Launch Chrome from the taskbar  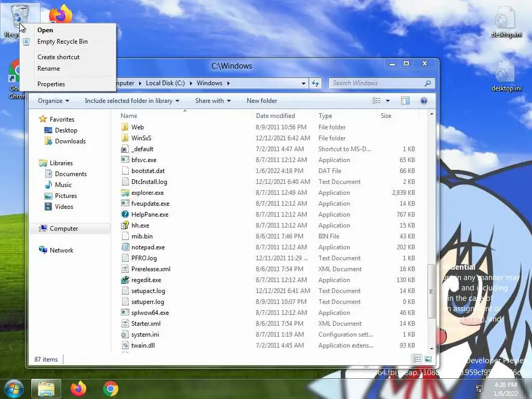coord(110,389)
